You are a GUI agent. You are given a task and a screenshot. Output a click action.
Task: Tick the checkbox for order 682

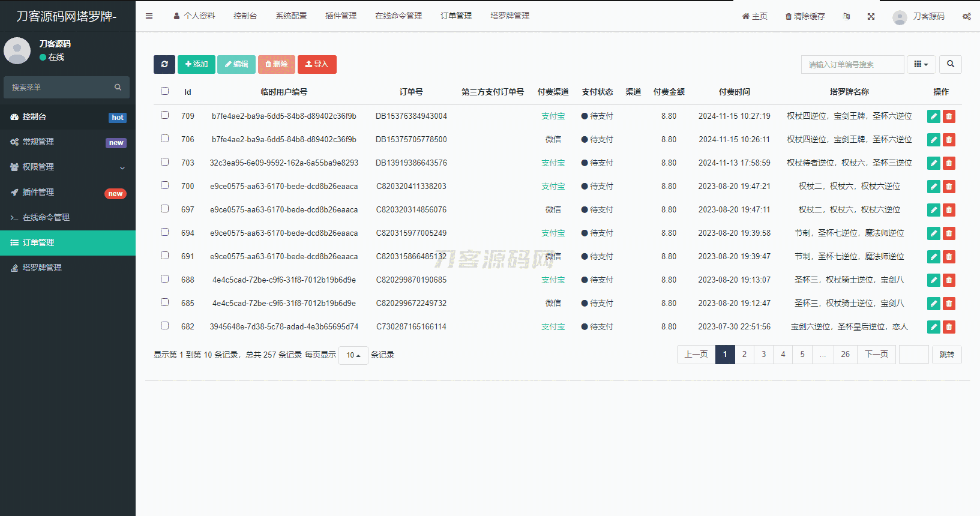click(164, 326)
